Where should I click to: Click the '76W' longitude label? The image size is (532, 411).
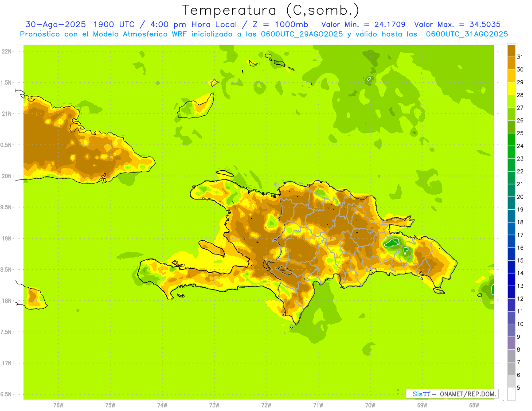coord(58,405)
